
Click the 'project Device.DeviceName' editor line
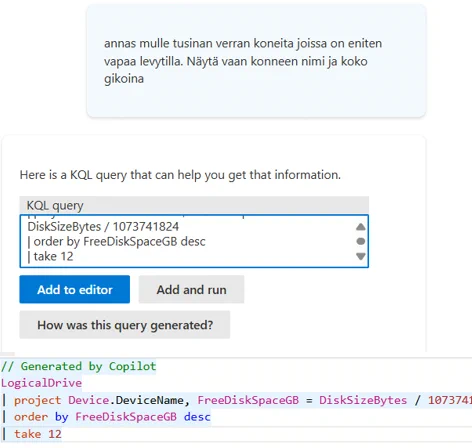[237, 400]
